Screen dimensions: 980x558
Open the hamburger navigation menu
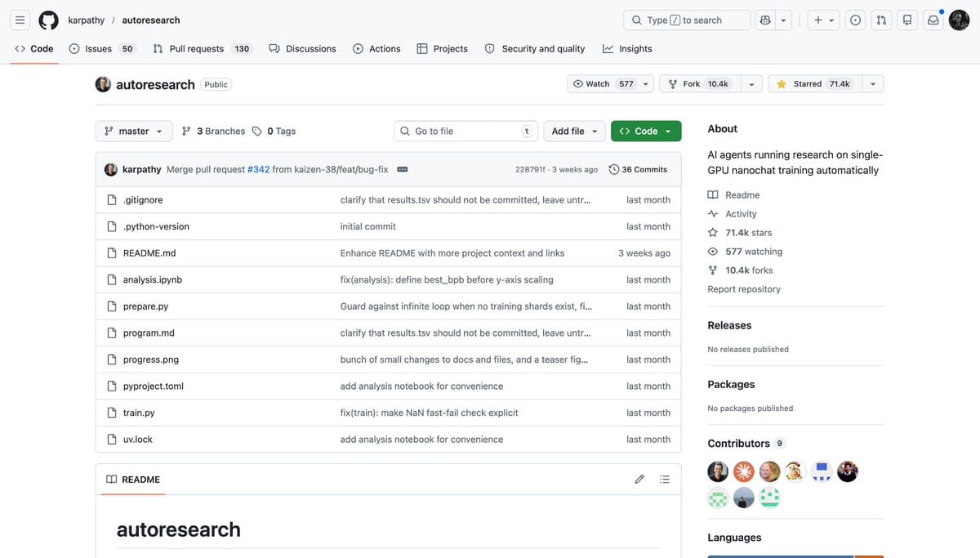click(x=20, y=20)
